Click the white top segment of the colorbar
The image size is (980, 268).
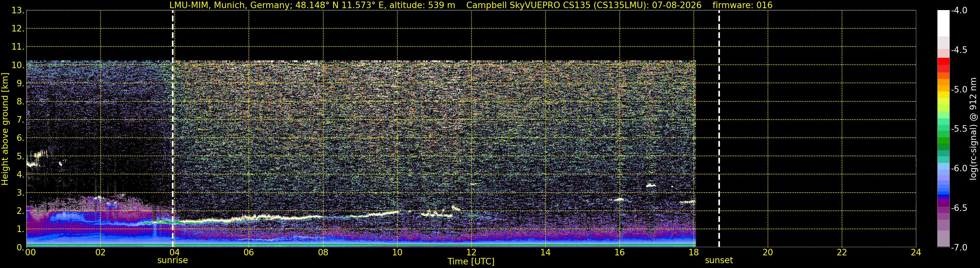[944, 23]
